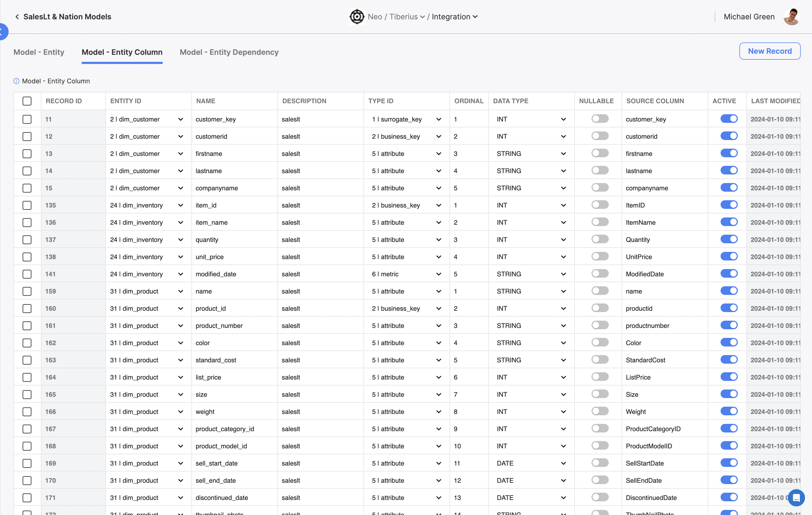Click the select all records checkbox at top
This screenshot has height=515, width=812.
(27, 101)
